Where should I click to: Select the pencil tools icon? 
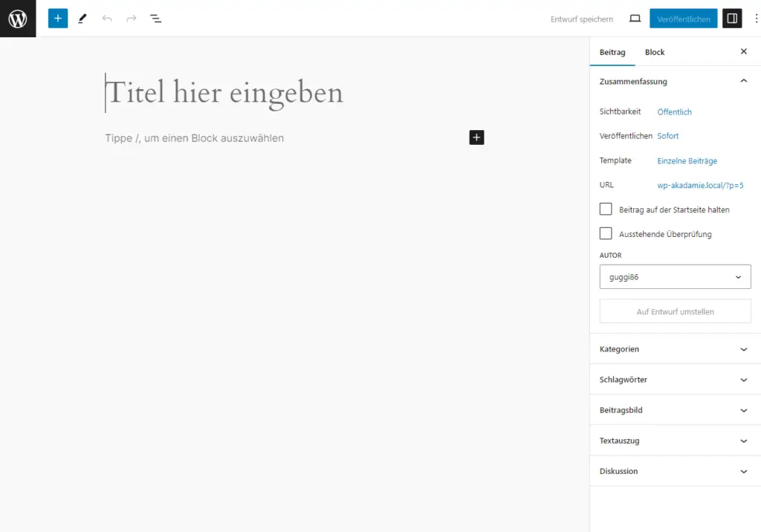(x=82, y=19)
